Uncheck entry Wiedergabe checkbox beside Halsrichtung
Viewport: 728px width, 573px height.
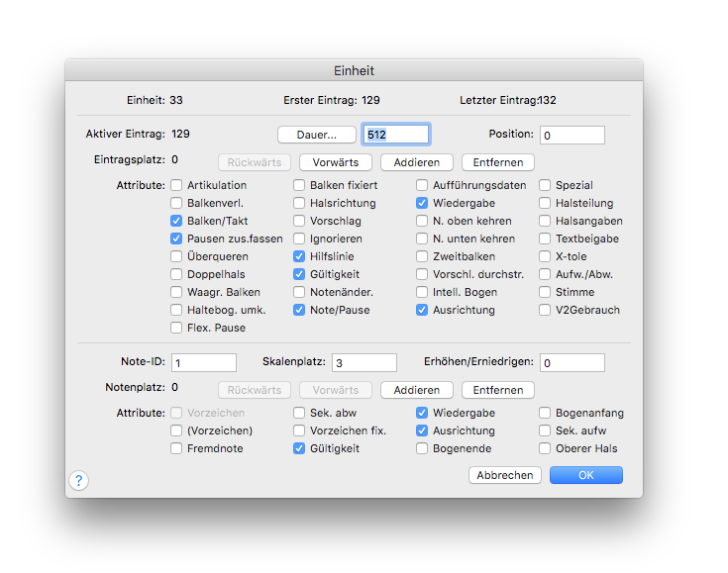point(422,203)
